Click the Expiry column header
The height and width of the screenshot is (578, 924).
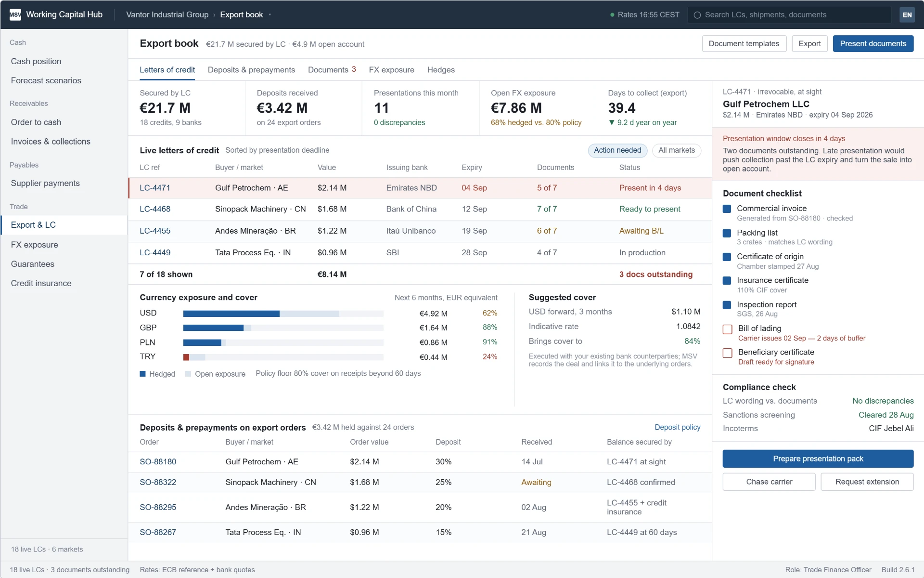[x=472, y=168]
